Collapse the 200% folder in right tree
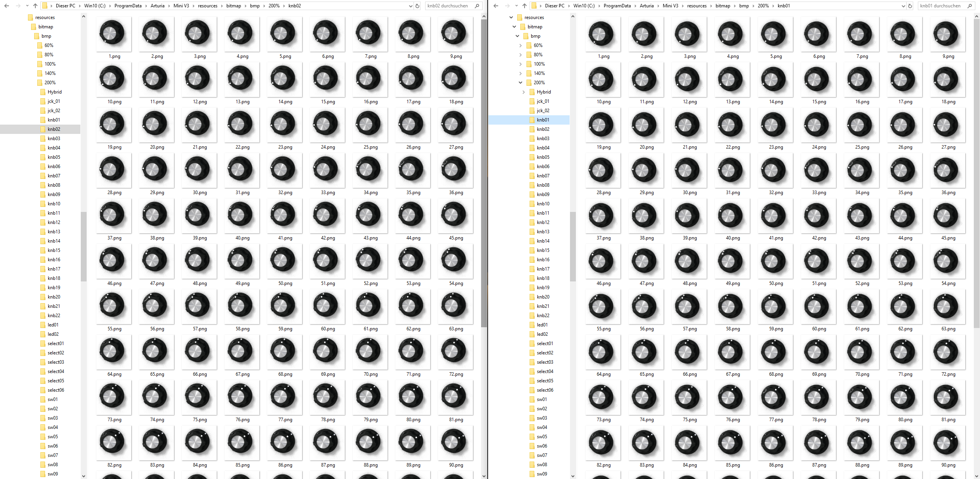 click(521, 83)
